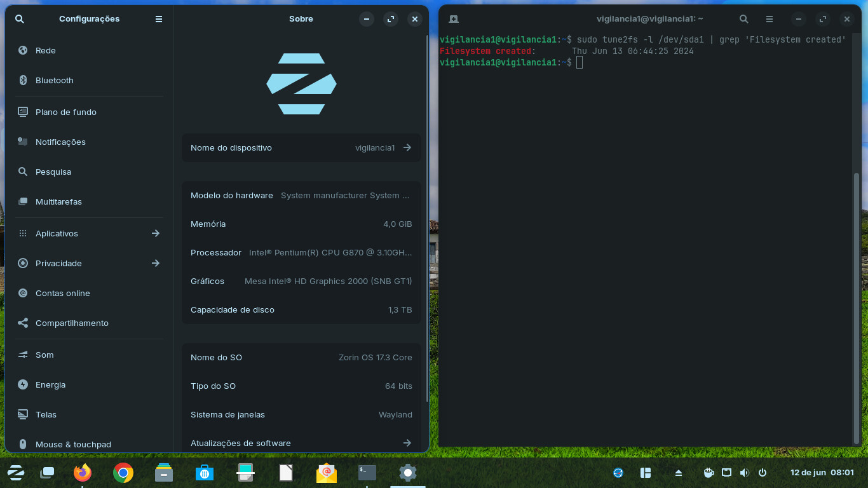This screenshot has width=868, height=488.
Task: Toggle the sound volume tray icon
Action: (744, 473)
